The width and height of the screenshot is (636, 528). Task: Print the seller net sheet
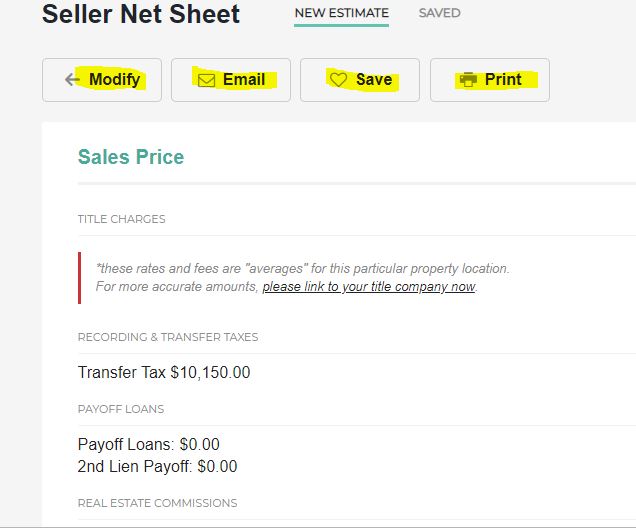pos(490,80)
